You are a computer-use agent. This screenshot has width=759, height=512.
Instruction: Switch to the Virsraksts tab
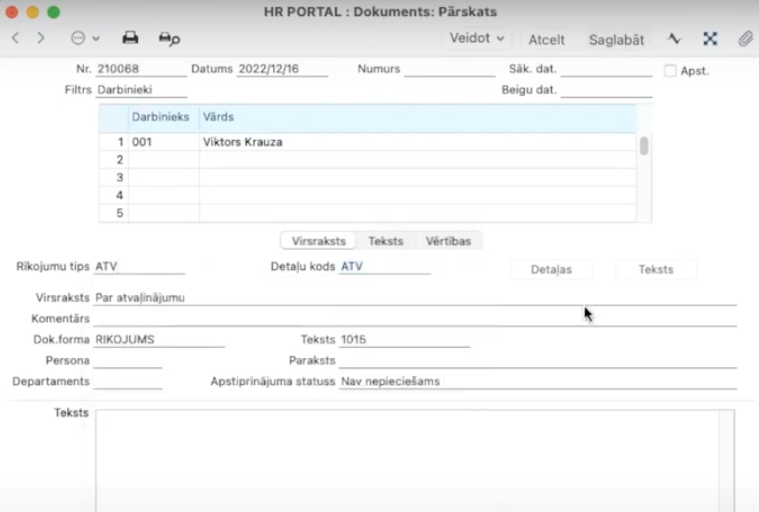pos(319,241)
